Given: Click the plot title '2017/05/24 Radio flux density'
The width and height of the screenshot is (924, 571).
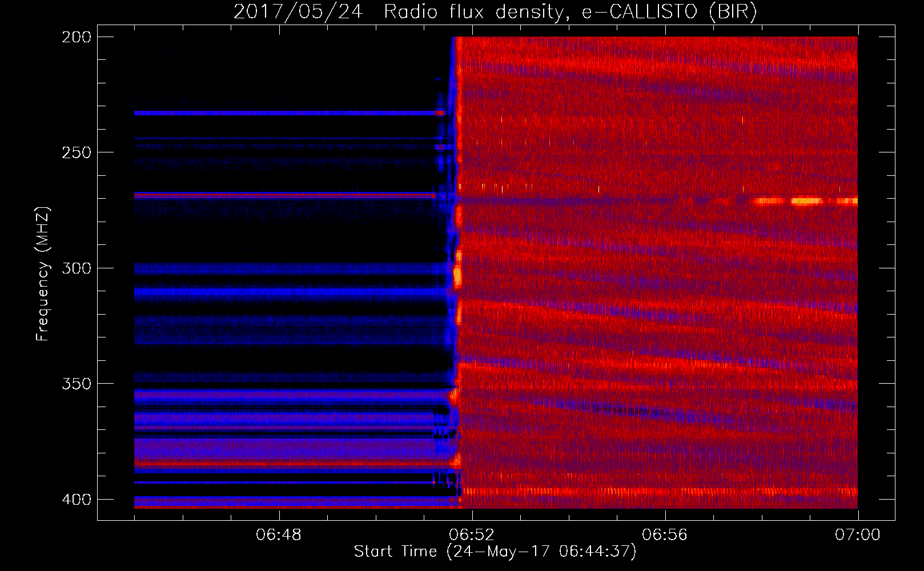Looking at the screenshot, I should tap(398, 12).
